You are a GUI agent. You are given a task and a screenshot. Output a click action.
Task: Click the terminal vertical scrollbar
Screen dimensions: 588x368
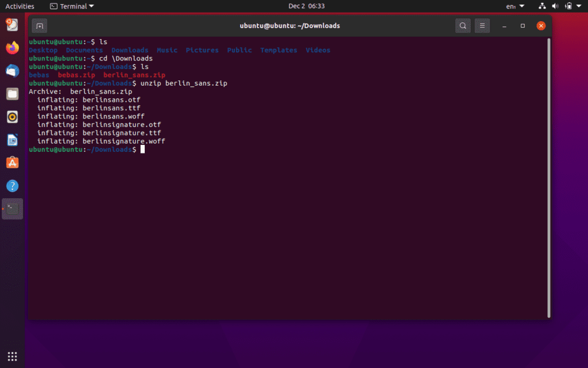point(549,178)
